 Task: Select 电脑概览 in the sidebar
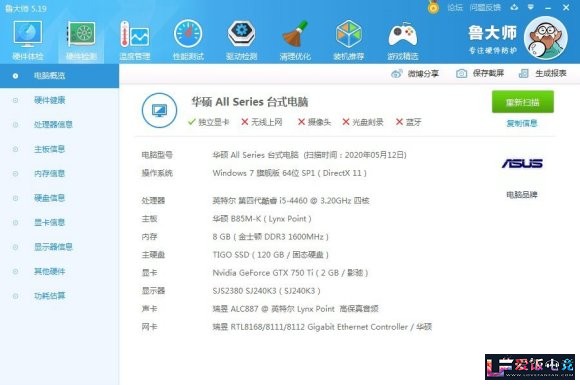59,76
